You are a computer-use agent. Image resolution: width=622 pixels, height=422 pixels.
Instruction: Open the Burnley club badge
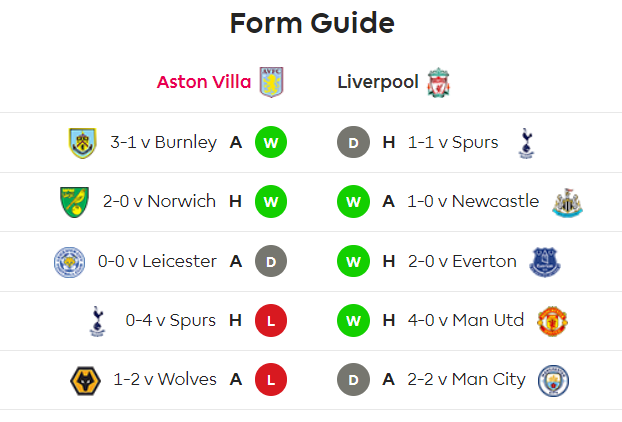click(83, 143)
